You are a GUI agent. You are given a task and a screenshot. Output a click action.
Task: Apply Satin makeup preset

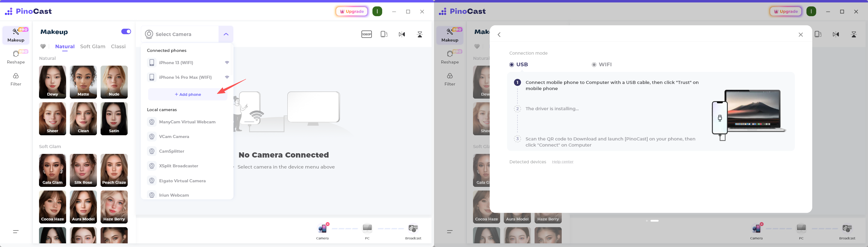tap(114, 119)
